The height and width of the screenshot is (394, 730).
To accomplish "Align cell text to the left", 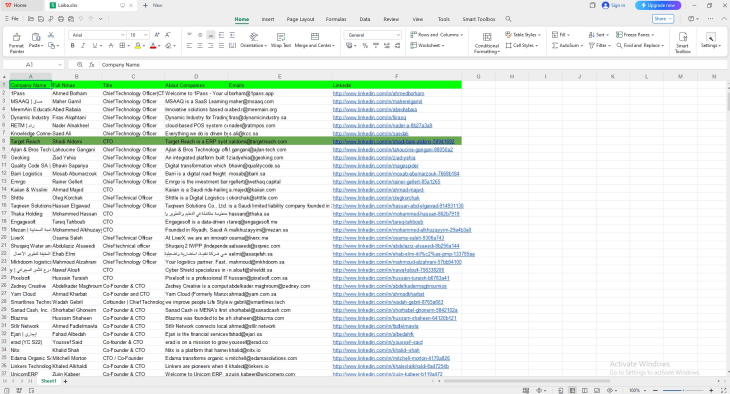I will (x=189, y=46).
